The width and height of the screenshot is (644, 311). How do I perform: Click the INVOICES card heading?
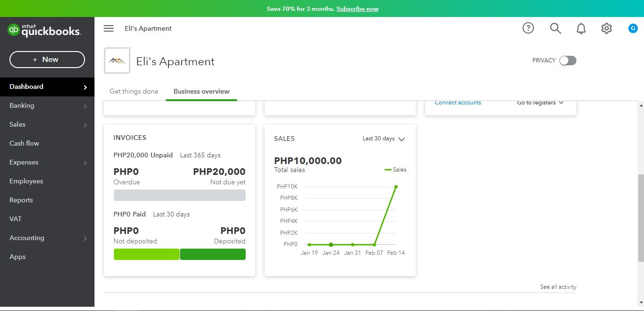[x=130, y=138]
